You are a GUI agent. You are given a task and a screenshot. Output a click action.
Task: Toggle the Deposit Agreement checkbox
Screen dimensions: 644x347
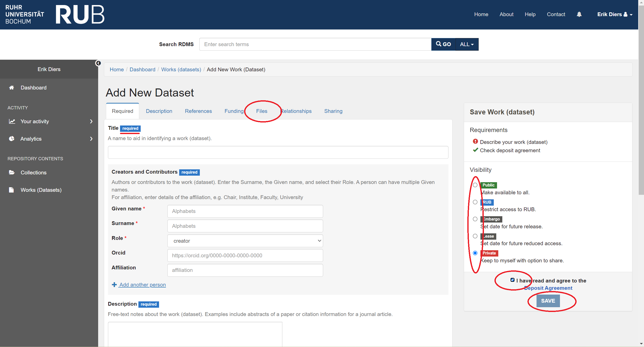(512, 280)
